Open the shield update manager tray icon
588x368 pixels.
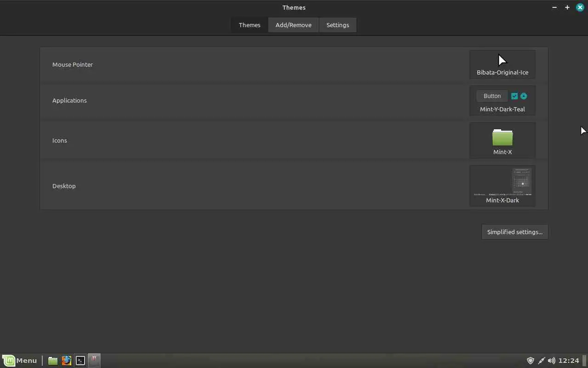[x=530, y=361]
